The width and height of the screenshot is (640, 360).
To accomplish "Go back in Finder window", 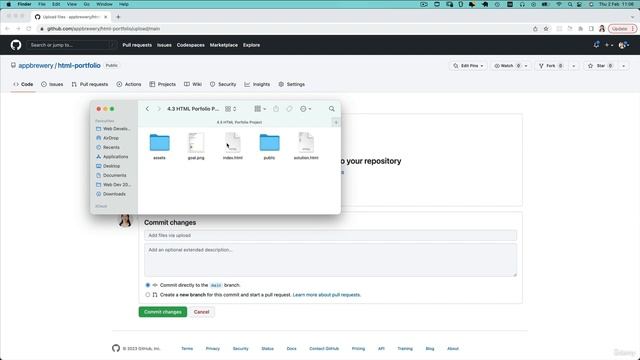I will coord(147,109).
